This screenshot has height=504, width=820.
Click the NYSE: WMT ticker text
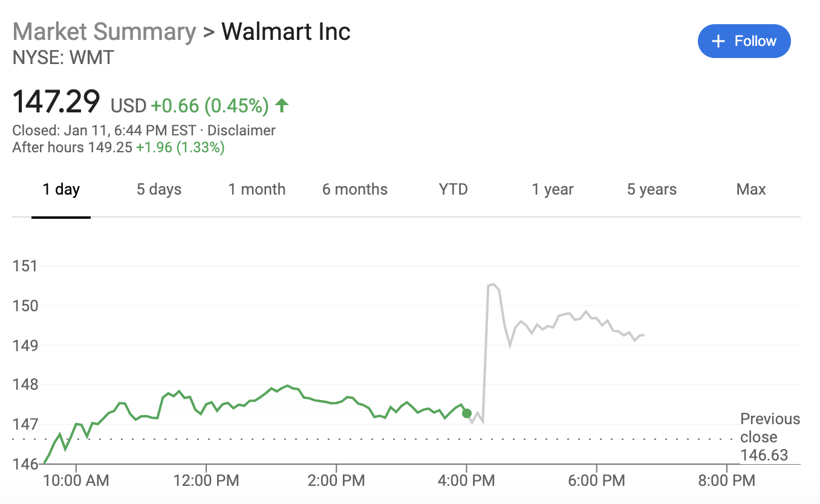(x=63, y=57)
